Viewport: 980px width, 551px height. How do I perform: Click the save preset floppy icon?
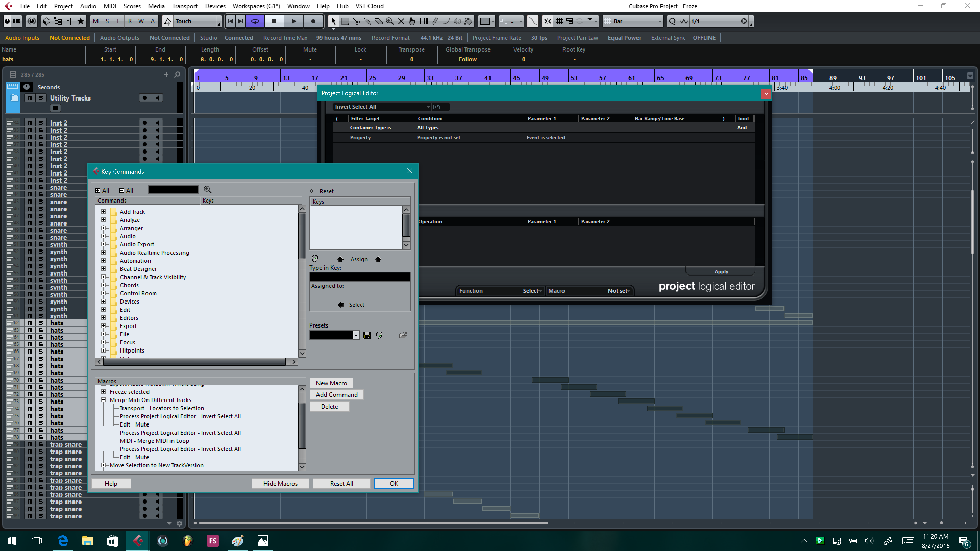coord(367,335)
